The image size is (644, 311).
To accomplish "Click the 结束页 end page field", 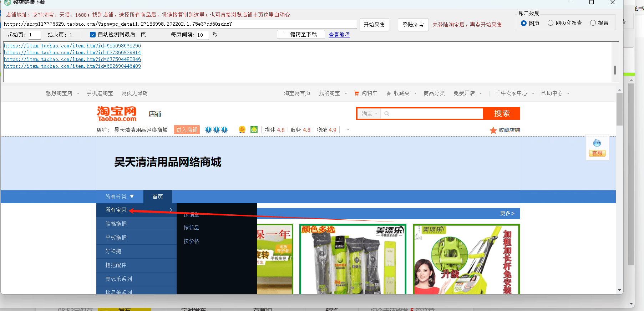I will pyautogui.click(x=74, y=35).
